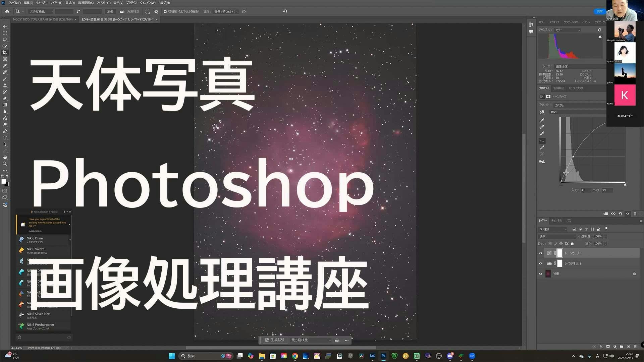Select the Horizontal Type tool
Screen dimensions: 644x362
(x=5, y=138)
